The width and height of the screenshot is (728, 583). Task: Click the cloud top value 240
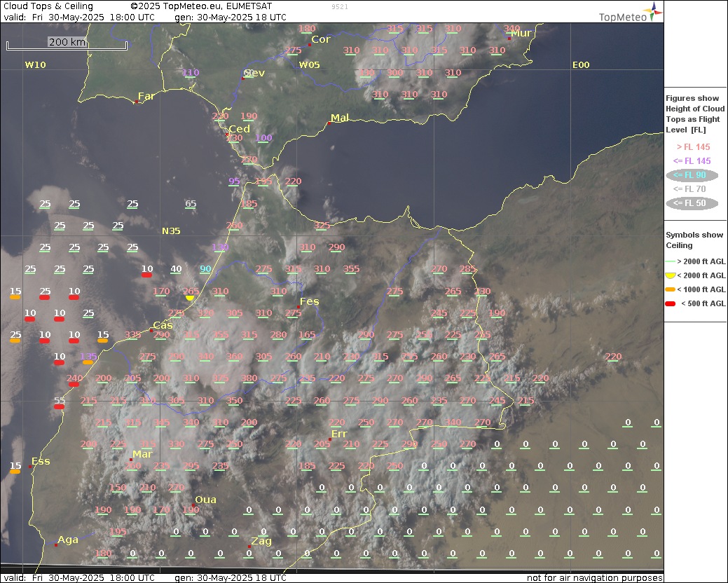point(74,378)
